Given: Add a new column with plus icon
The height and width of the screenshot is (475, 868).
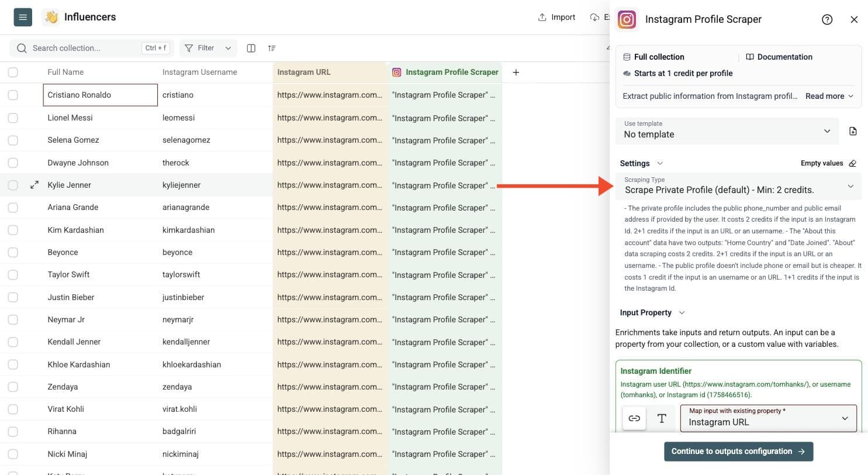Looking at the screenshot, I should pyautogui.click(x=516, y=73).
